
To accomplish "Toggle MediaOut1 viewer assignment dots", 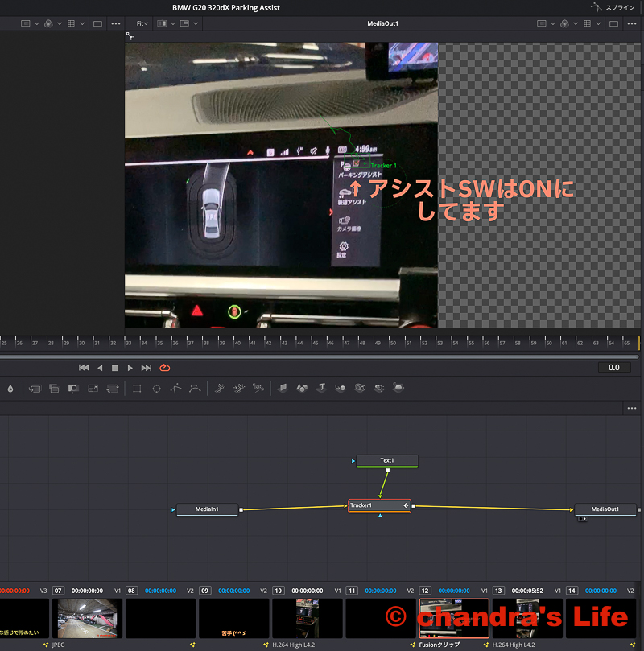I will click(x=583, y=518).
